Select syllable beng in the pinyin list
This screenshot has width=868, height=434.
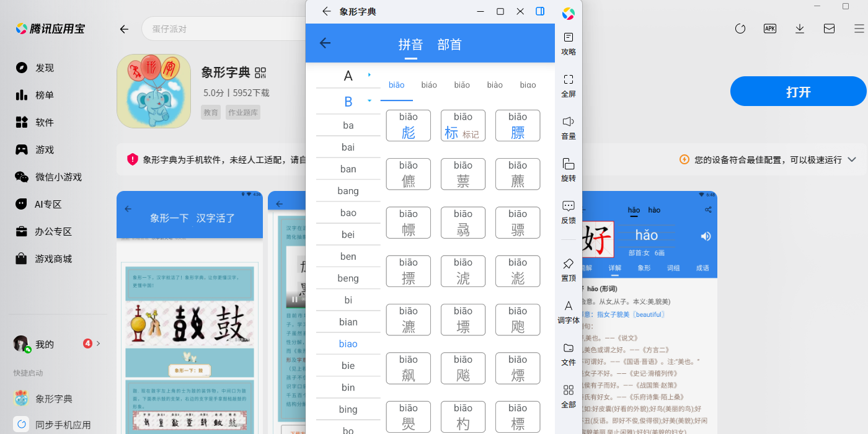(348, 278)
